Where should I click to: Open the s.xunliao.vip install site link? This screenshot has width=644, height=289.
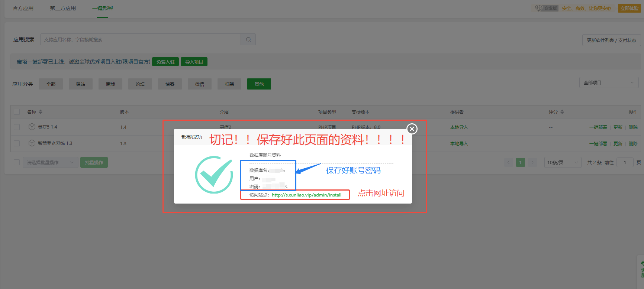coord(306,195)
